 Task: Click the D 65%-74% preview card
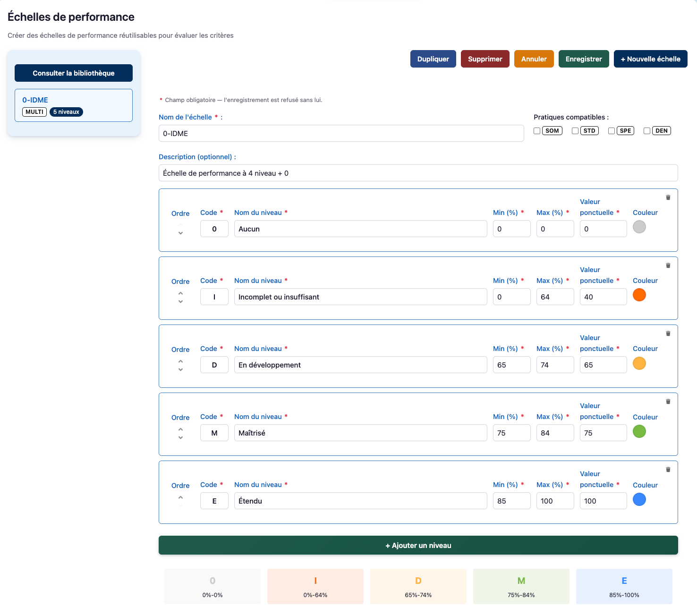pyautogui.click(x=418, y=586)
